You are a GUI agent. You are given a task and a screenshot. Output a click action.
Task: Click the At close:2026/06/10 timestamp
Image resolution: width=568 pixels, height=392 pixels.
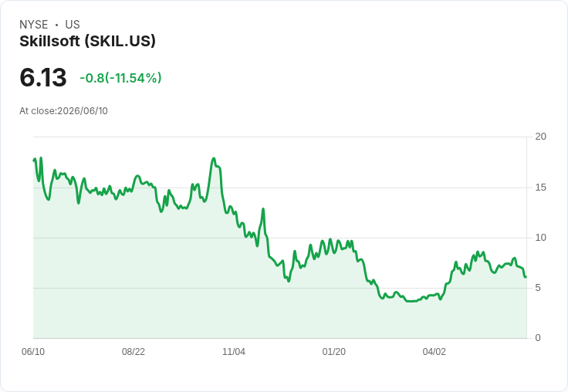pos(63,111)
